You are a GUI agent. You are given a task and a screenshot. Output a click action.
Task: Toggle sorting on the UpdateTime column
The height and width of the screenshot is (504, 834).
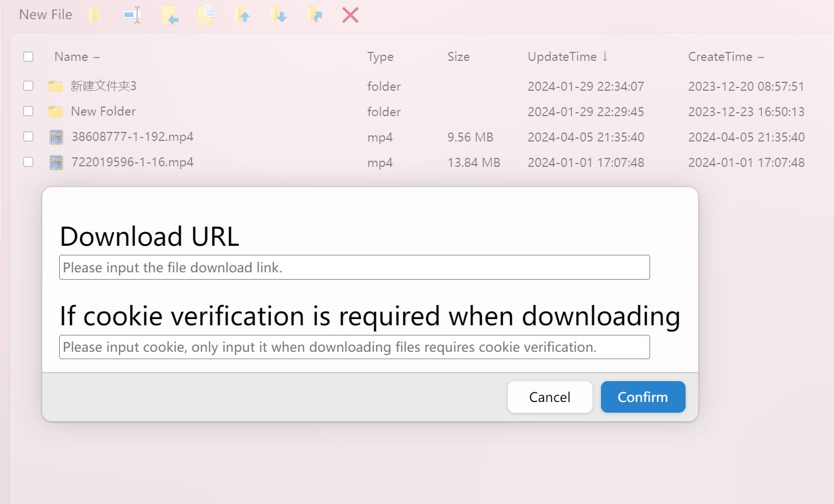click(567, 56)
